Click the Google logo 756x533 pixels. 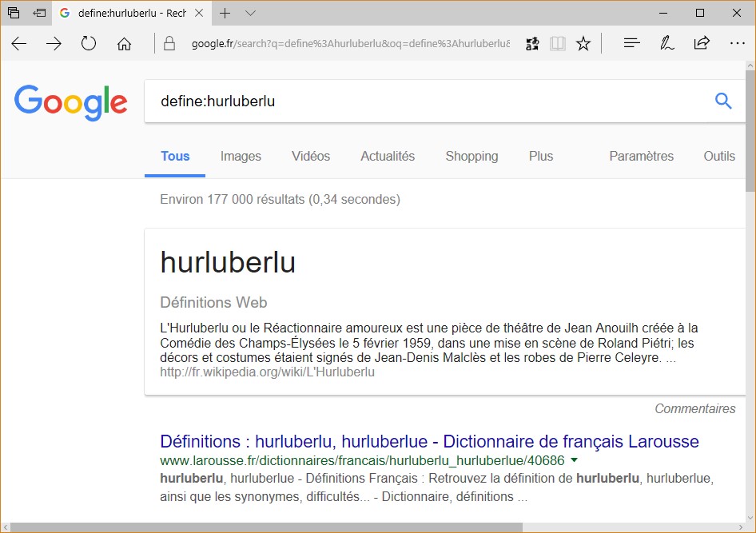click(x=71, y=102)
